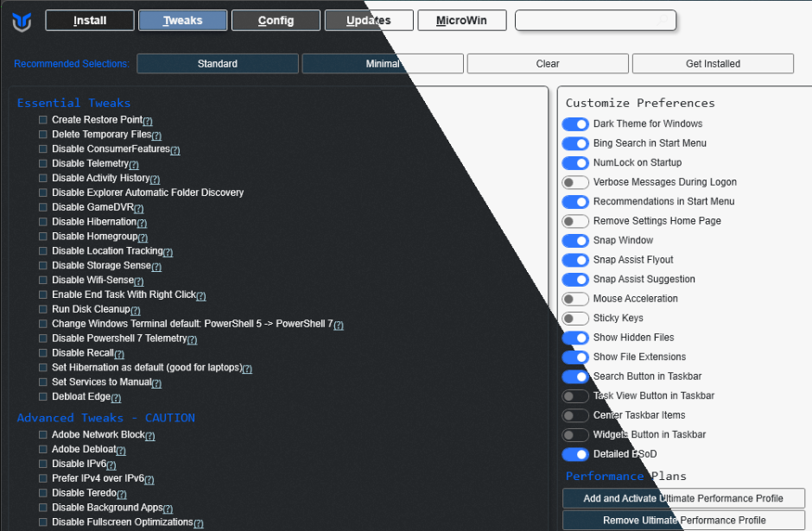Screen dimensions: 812x531
Task: Check Debloat Edge
Action: coord(43,396)
